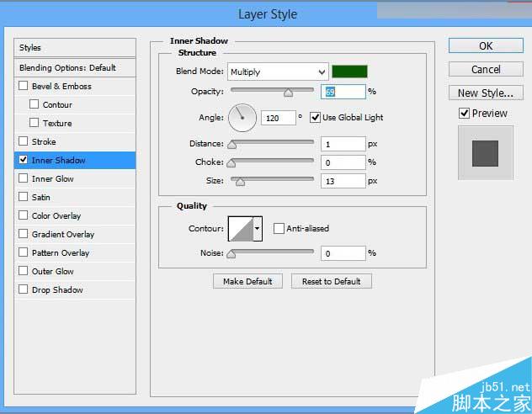
Task: Select the Styles entry in the list
Action: tap(75, 48)
